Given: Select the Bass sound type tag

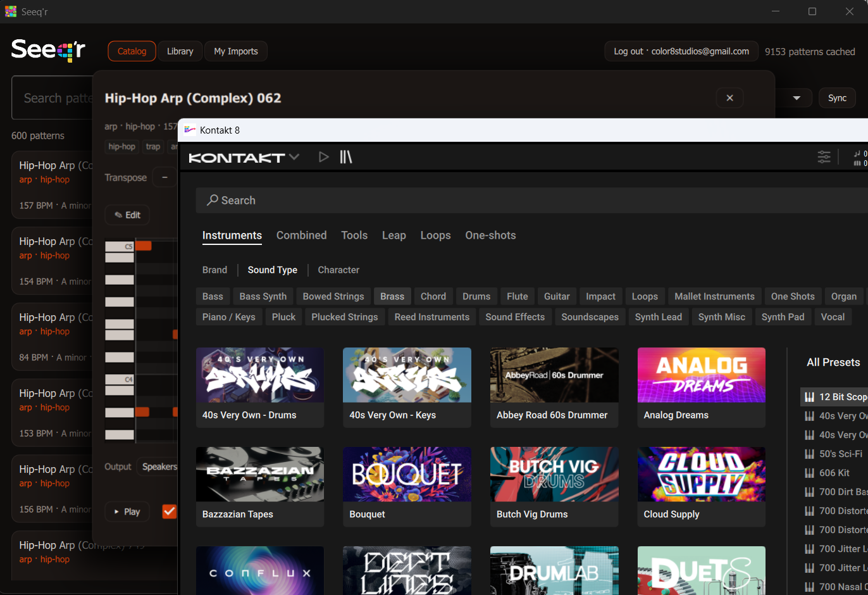Looking at the screenshot, I should (213, 296).
